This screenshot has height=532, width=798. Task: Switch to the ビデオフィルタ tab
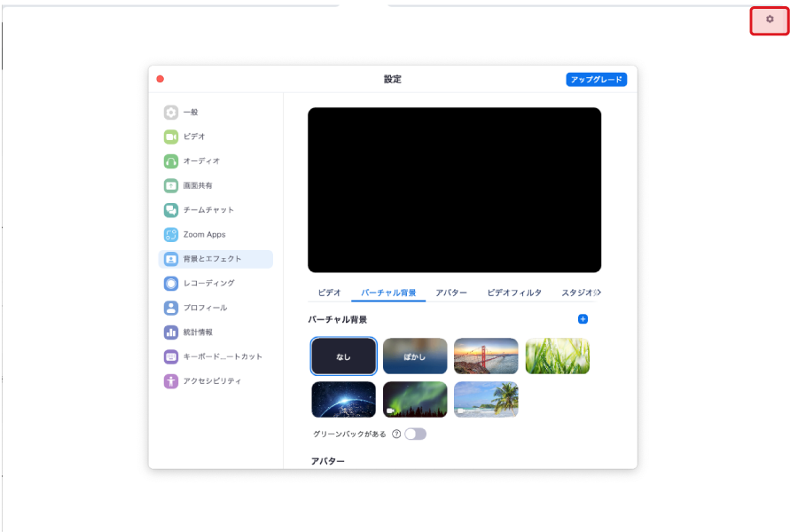click(x=514, y=293)
